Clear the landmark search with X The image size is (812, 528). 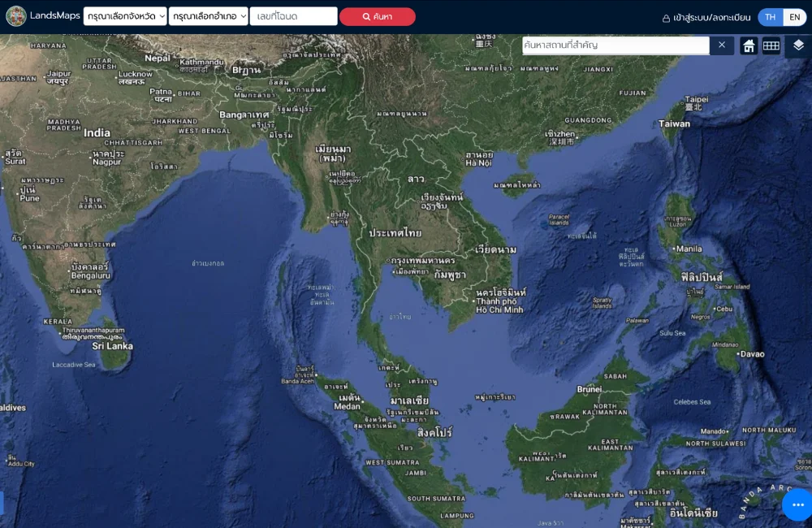click(x=722, y=45)
